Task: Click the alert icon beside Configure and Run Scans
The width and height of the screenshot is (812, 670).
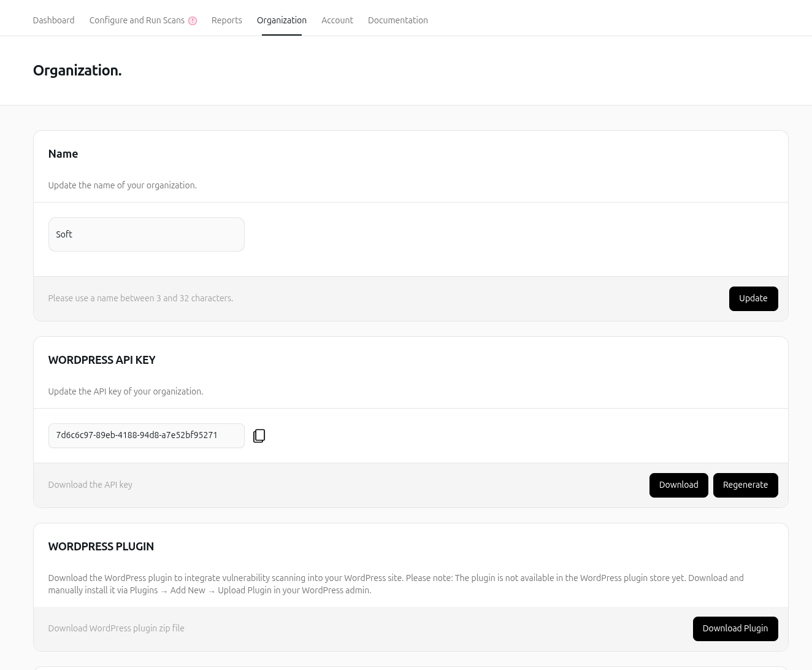Action: [193, 21]
